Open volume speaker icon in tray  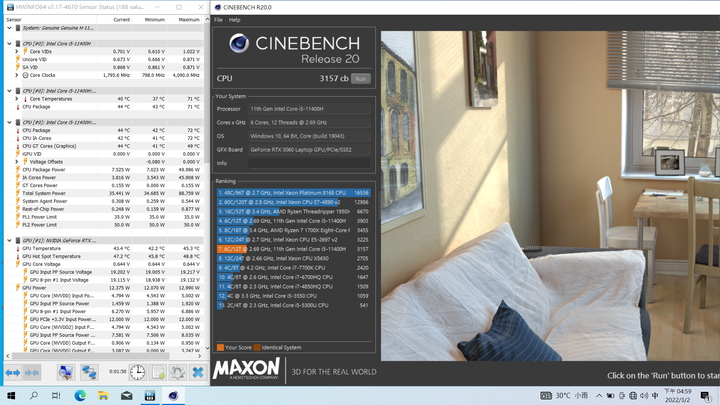(644, 395)
